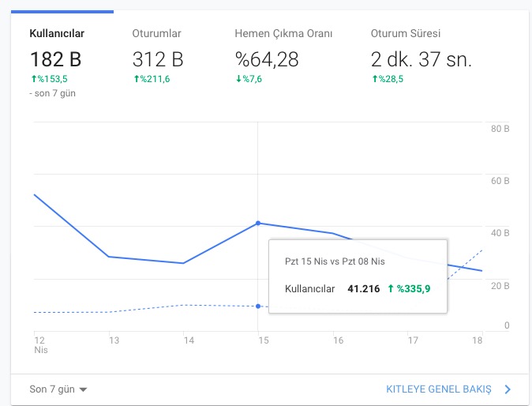The height and width of the screenshot is (406, 532).
Task: Click the 15 Nis point on the solid line
Action: [258, 223]
